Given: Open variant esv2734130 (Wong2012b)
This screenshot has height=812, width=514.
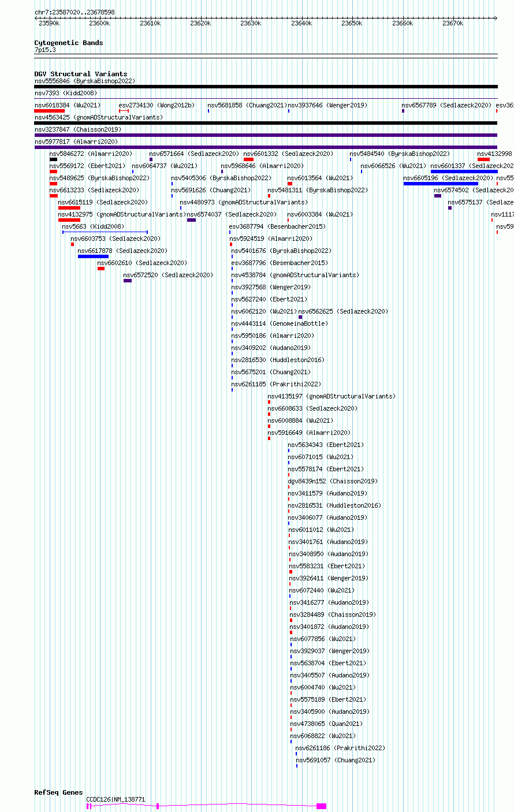Looking at the screenshot, I should (157, 105).
